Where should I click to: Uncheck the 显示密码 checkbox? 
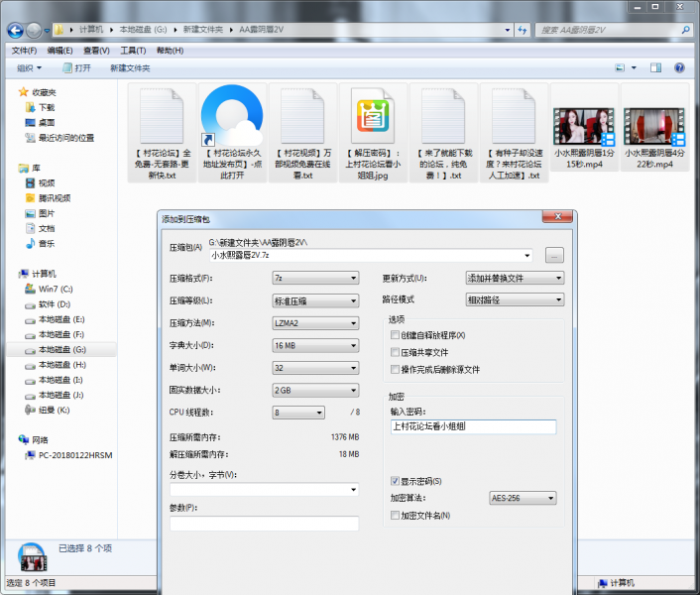pos(396,481)
